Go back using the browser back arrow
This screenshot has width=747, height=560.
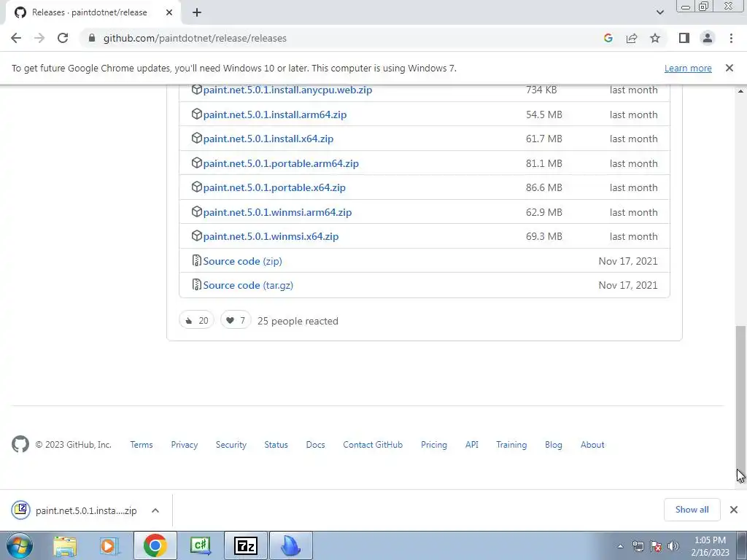pos(16,38)
